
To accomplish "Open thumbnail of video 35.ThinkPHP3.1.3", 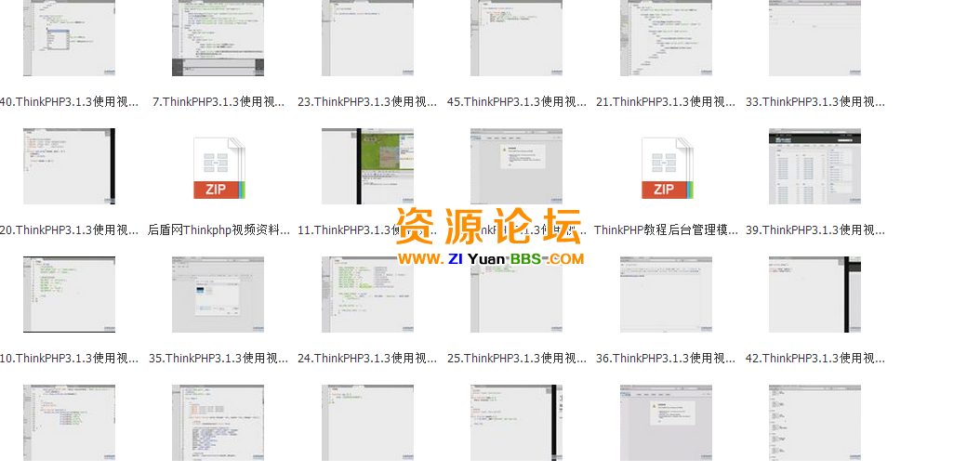I will click(219, 294).
